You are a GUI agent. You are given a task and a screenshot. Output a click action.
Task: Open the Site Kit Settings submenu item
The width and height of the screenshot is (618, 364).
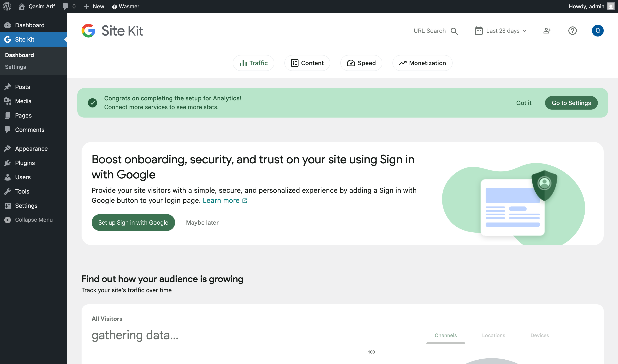click(x=16, y=67)
